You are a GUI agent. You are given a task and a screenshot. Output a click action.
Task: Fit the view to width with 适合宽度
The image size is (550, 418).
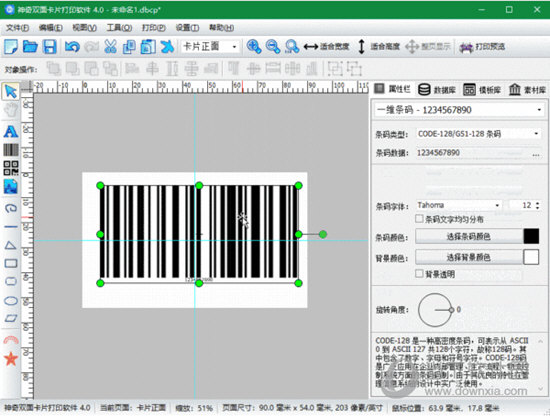click(327, 46)
